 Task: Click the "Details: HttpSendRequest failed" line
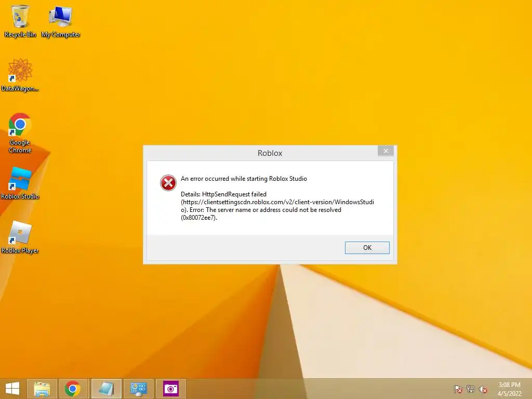point(223,194)
